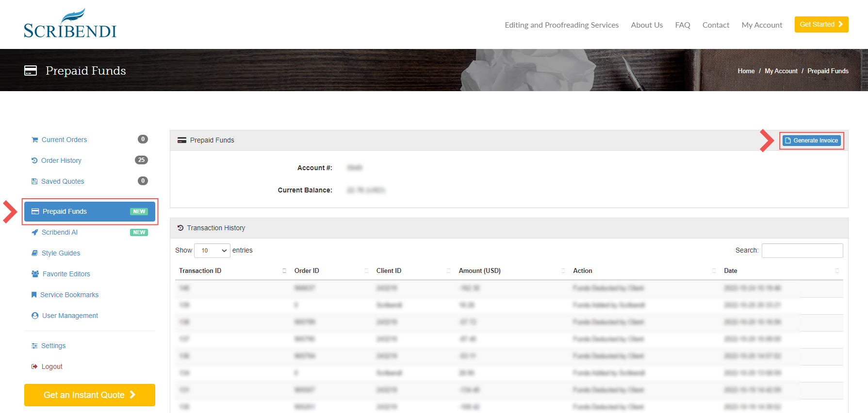Sort table by Client ID column
This screenshot has width=868, height=413.
pos(413,271)
